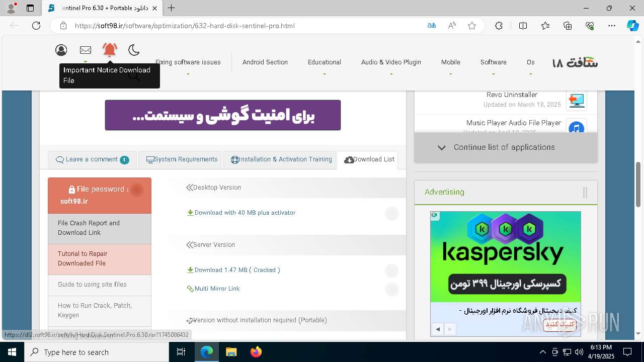
Task: Open the Android Section menu item
Action: [x=265, y=62]
